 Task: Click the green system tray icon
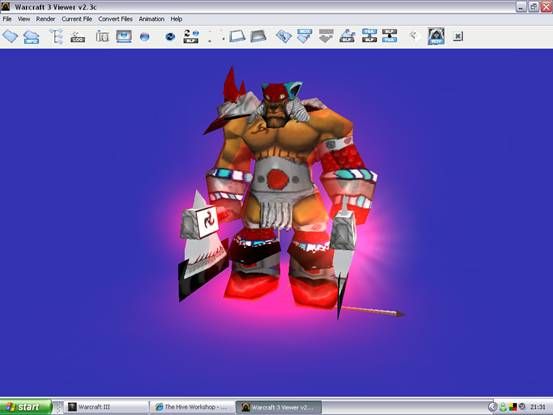[x=503, y=407]
